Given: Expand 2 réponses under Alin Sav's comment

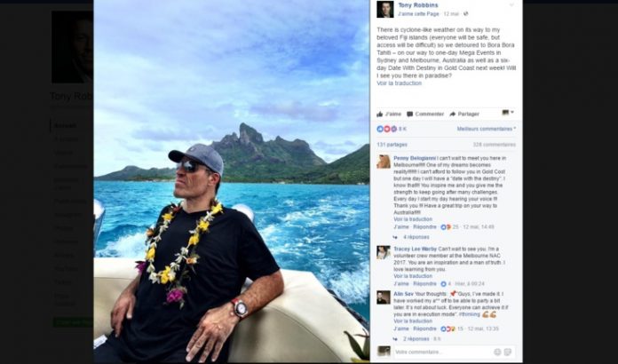Looking at the screenshot, I should pos(416,339).
